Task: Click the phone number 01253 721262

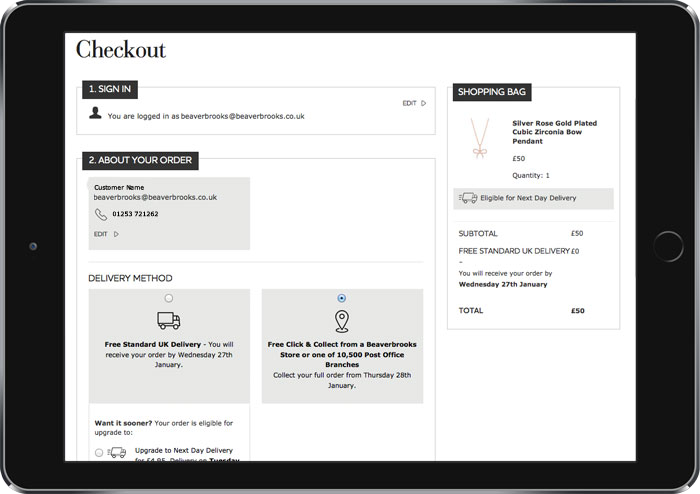Action: pyautogui.click(x=135, y=214)
